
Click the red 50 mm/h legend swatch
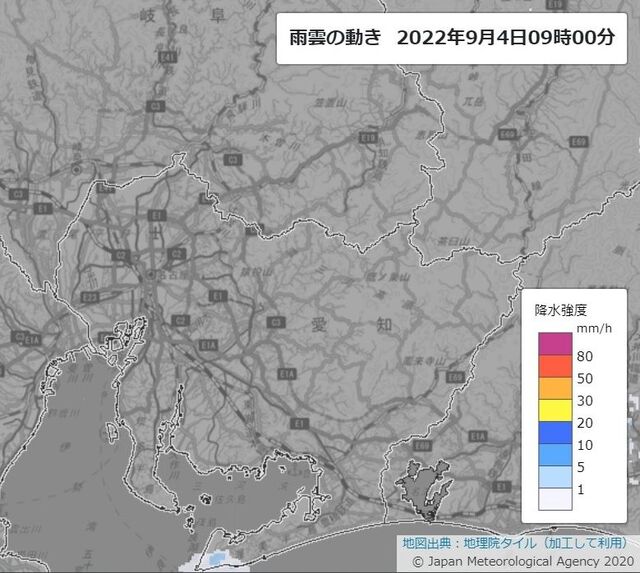point(555,366)
